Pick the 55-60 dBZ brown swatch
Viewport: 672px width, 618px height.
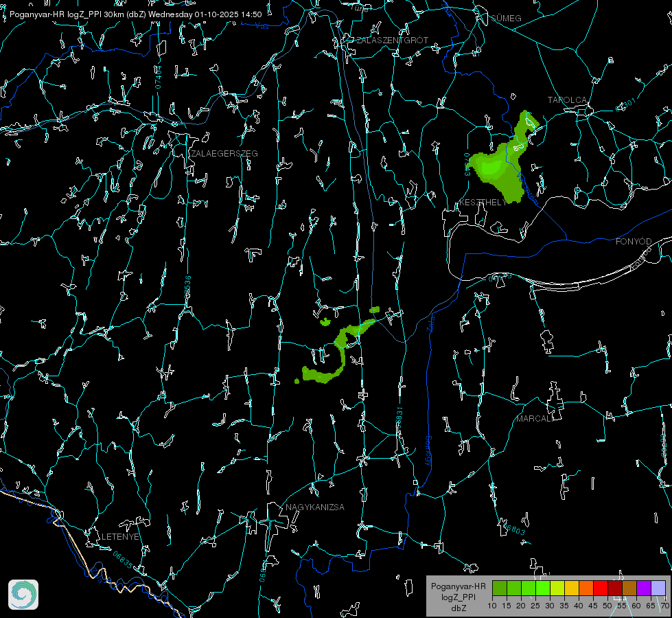629,588
